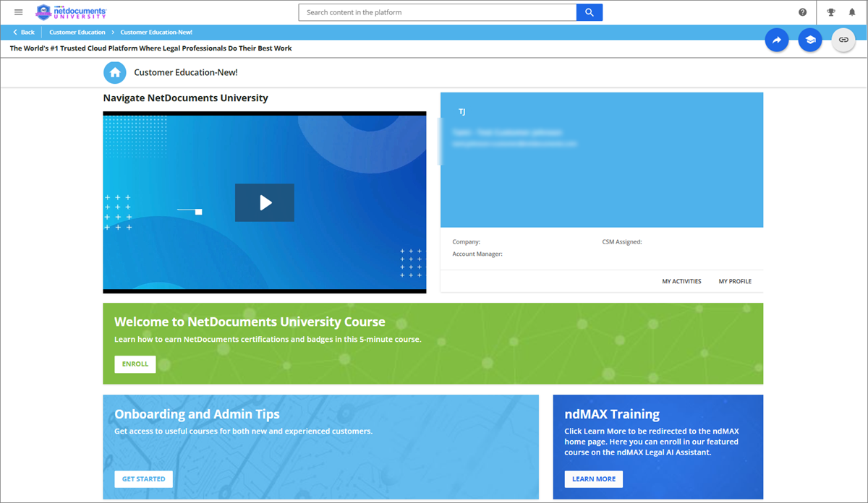Play the Navigate NetDocuments University video
The width and height of the screenshot is (868, 503).
pyautogui.click(x=265, y=202)
